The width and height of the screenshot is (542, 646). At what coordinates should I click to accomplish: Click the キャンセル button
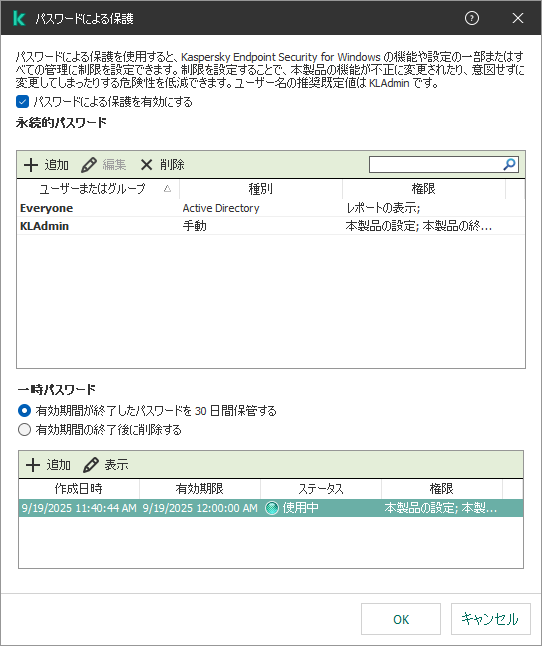(490, 619)
